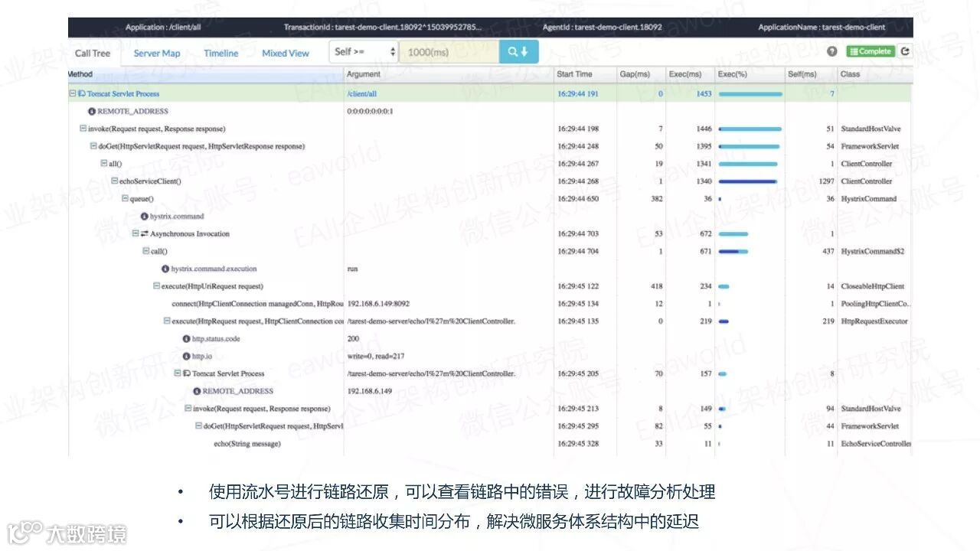Click the 'HystrixCommand$2' class cell
This screenshot has width=980, height=551.
tap(873, 251)
